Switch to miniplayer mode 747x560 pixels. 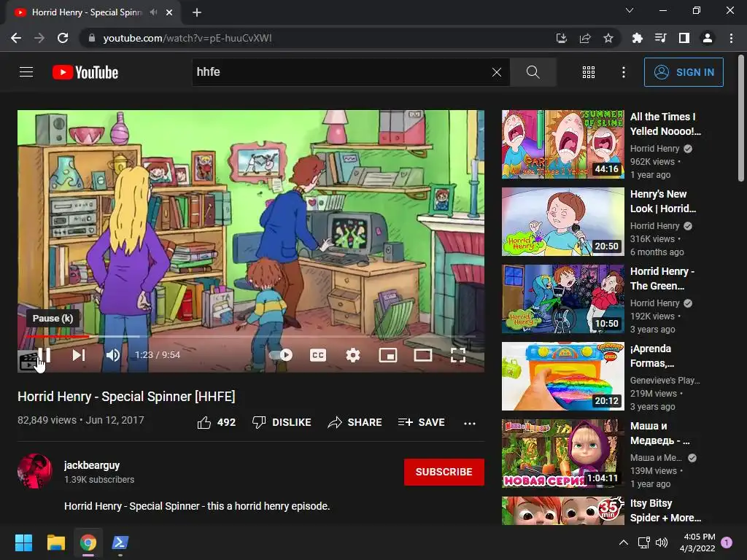coord(388,355)
